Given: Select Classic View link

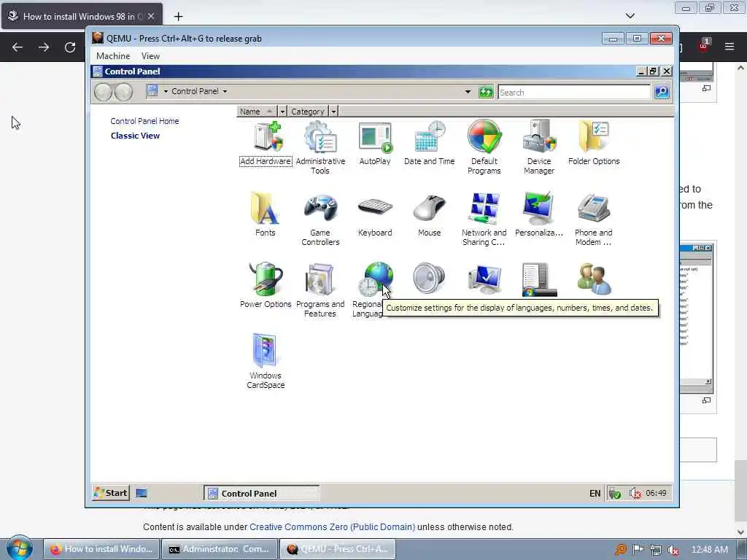Looking at the screenshot, I should click(x=135, y=135).
